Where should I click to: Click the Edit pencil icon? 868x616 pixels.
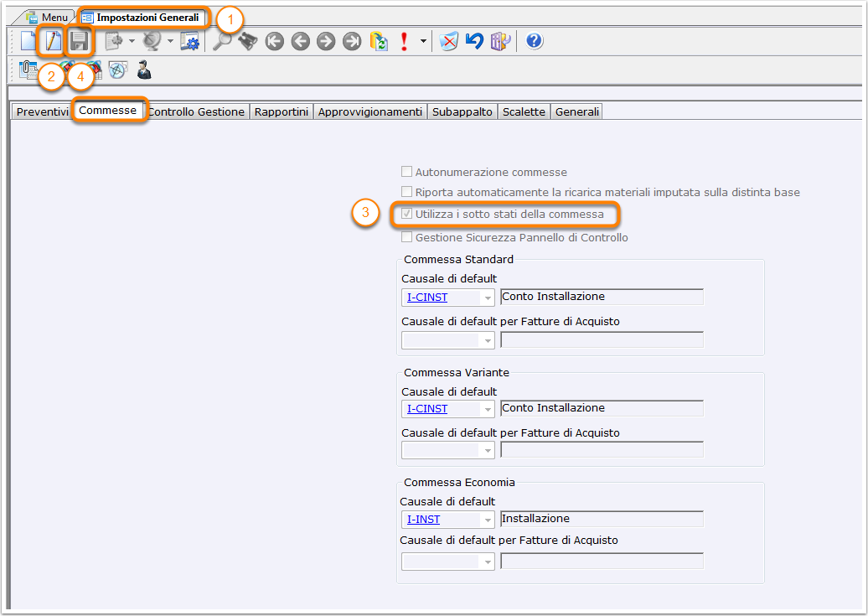(53, 41)
